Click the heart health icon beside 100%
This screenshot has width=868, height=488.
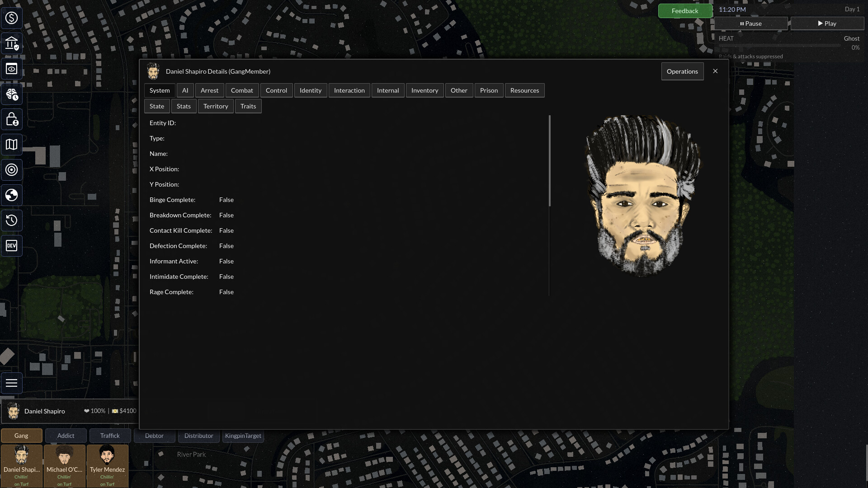(x=86, y=411)
